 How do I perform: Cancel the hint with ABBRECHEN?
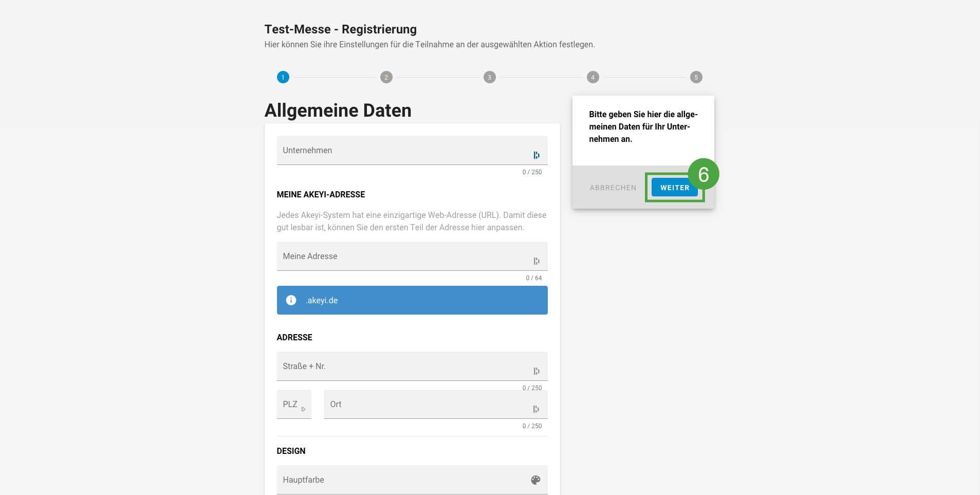coord(613,188)
